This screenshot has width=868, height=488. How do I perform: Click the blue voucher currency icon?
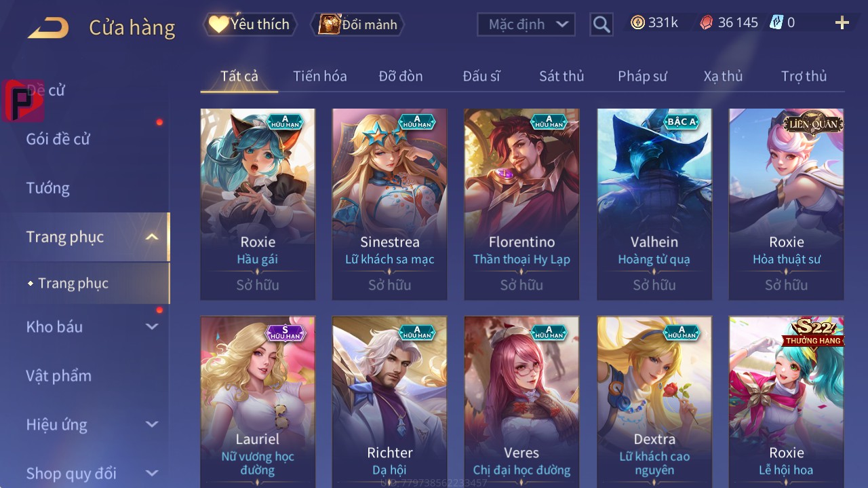point(776,22)
